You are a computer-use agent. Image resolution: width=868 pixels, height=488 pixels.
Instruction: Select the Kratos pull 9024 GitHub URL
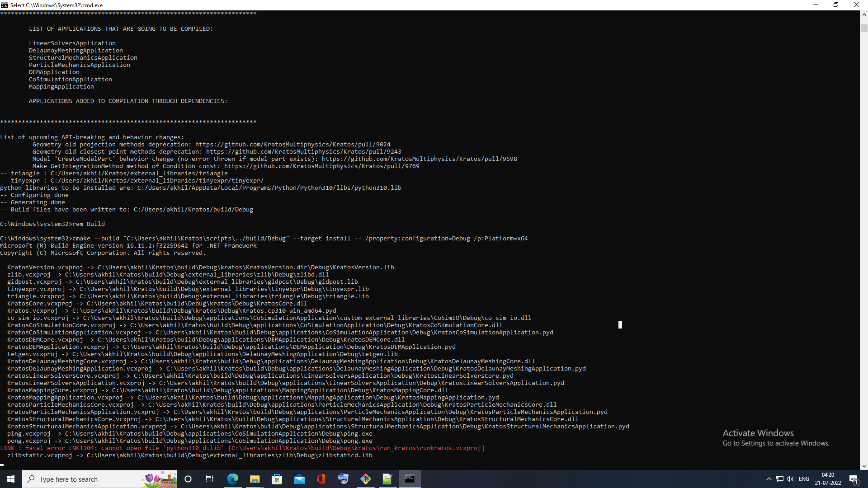click(x=292, y=144)
